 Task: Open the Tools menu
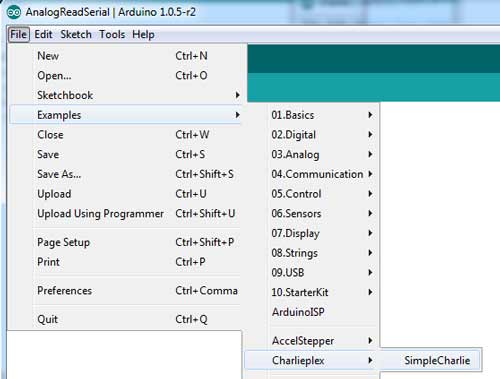tap(112, 34)
